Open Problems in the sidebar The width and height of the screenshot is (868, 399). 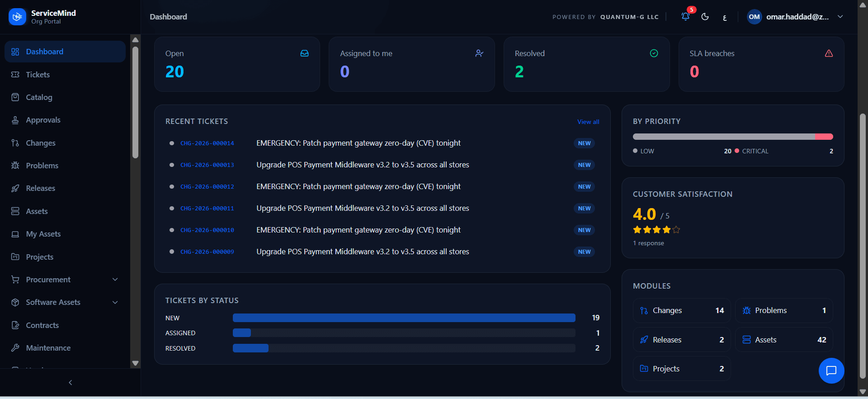(65, 166)
